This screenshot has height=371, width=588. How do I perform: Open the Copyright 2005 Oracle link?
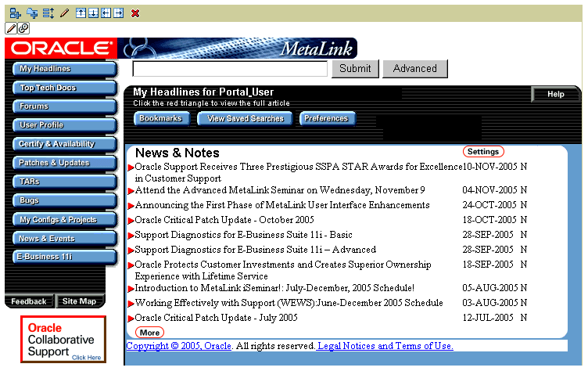click(x=179, y=346)
